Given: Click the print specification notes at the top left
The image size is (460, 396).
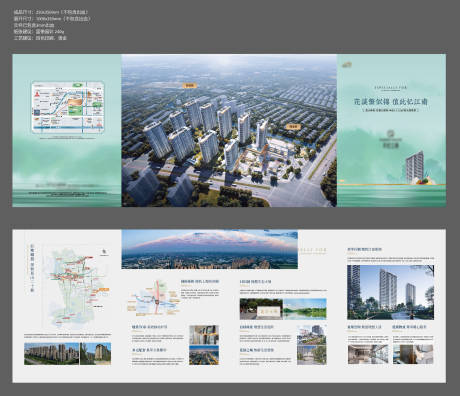Looking at the screenshot, I should point(52,25).
